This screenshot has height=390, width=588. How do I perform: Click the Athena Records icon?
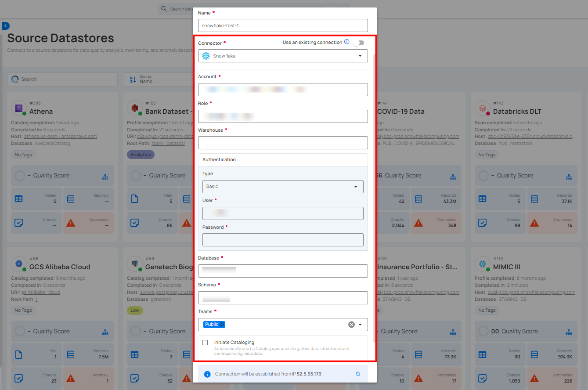point(71,199)
